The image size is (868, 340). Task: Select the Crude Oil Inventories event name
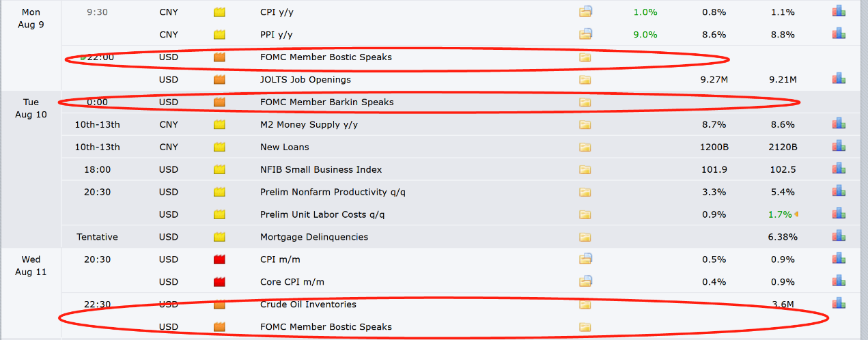[308, 304]
